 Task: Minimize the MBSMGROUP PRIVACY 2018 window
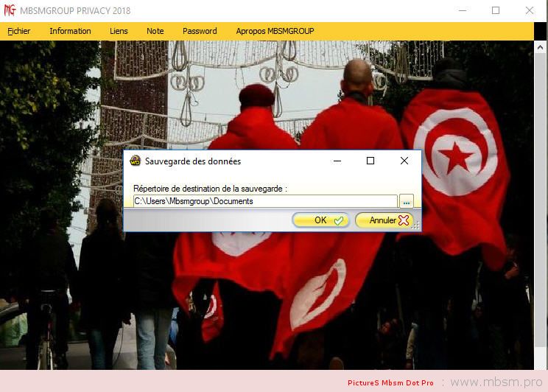(462, 10)
